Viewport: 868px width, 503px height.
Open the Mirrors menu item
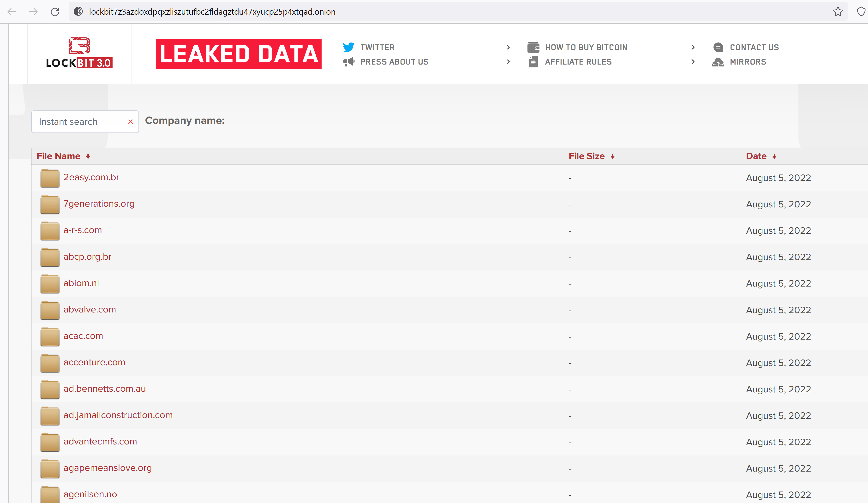748,62
